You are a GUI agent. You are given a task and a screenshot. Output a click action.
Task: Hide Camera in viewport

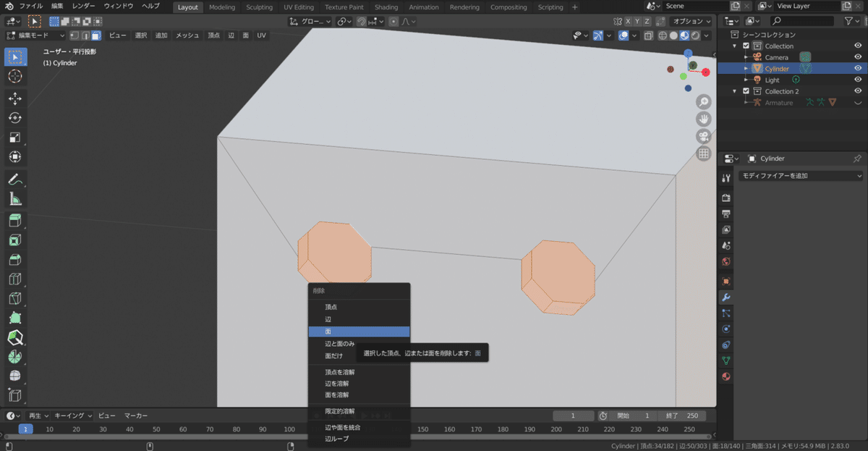858,57
